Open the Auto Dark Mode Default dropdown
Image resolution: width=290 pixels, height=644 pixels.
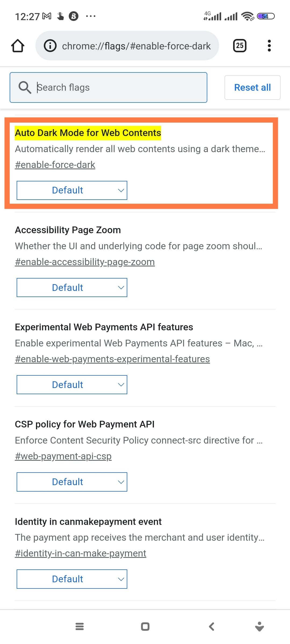[72, 190]
